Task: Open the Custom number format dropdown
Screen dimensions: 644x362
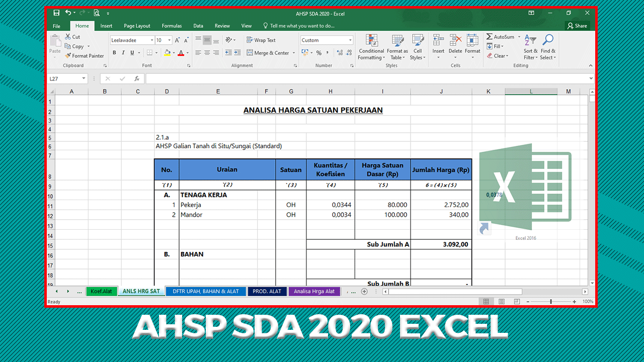Action: pos(350,40)
